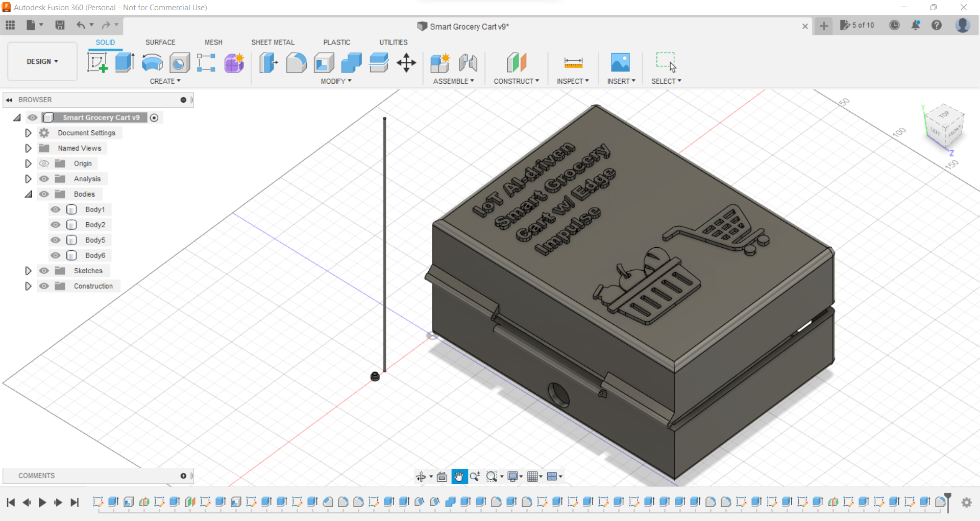Hide the Analysis folder
The image size is (980, 521).
[x=44, y=179]
